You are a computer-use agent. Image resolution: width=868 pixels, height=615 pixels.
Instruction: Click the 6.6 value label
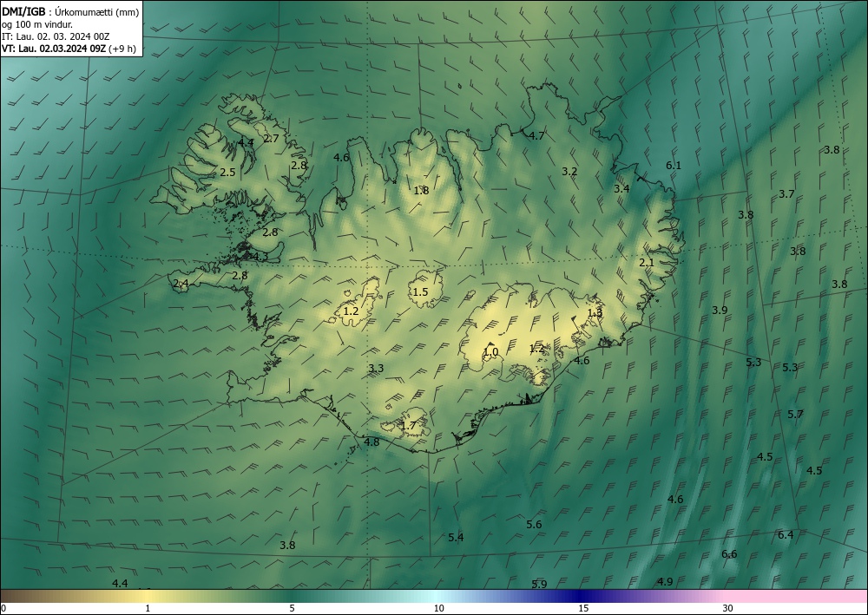(729, 554)
